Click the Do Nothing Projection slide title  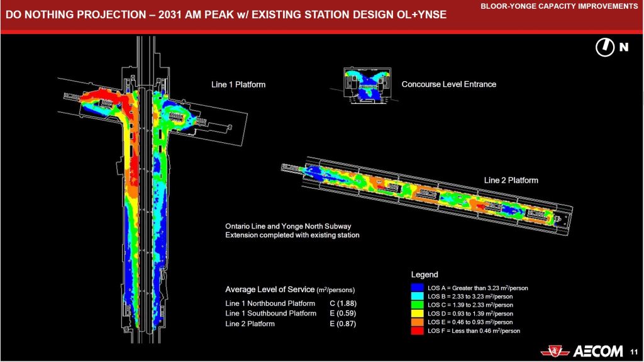(x=226, y=14)
